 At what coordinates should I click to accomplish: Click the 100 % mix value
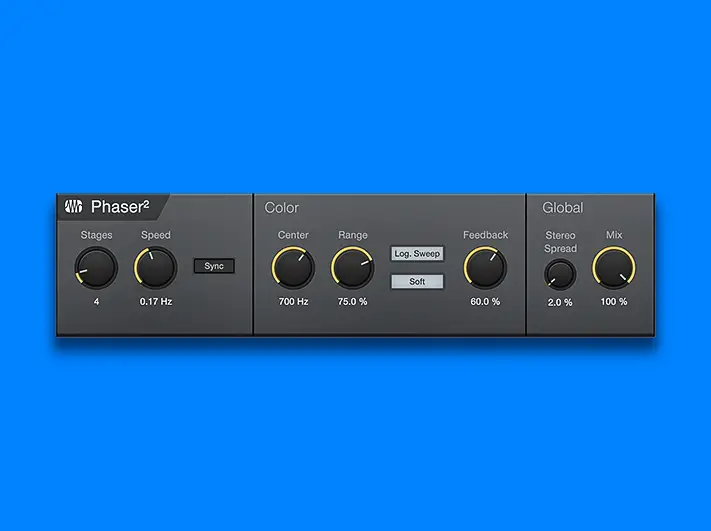[x=614, y=302]
